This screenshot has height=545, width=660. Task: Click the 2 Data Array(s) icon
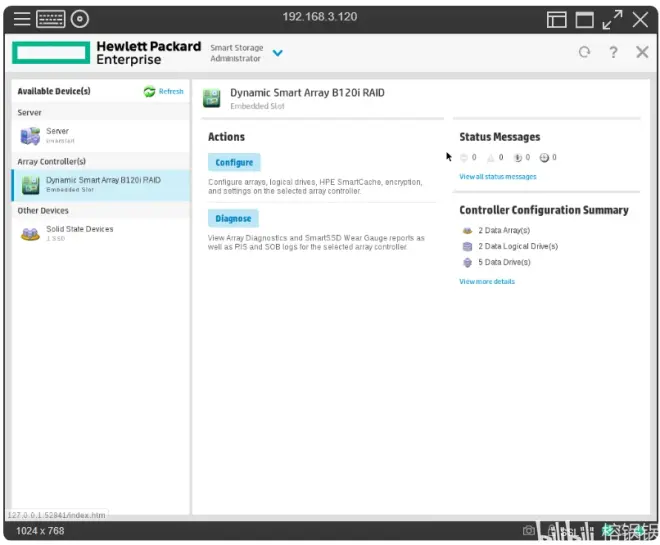[x=467, y=231]
